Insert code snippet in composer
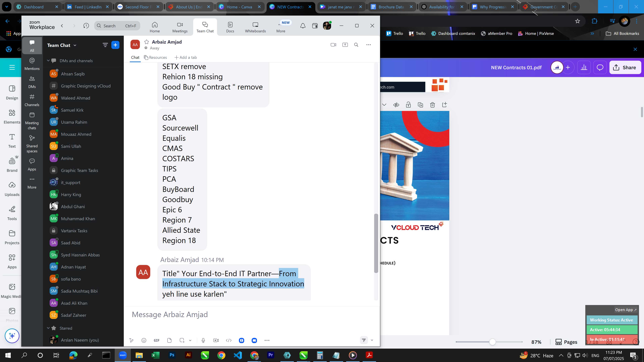The width and height of the screenshot is (644, 362). [229, 340]
